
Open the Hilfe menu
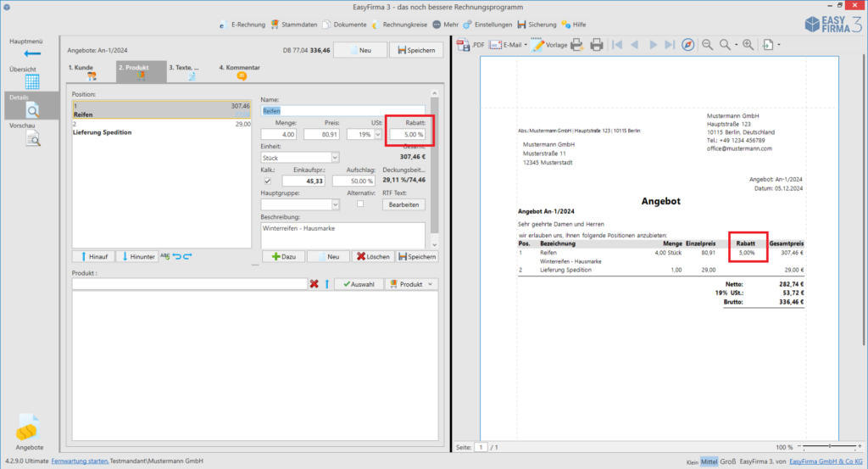coord(574,25)
